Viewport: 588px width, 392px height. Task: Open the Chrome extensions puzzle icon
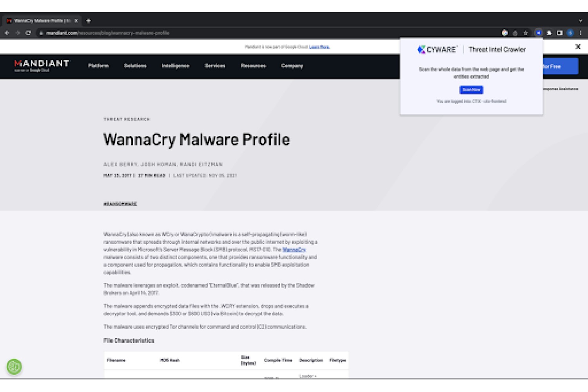[549, 33]
